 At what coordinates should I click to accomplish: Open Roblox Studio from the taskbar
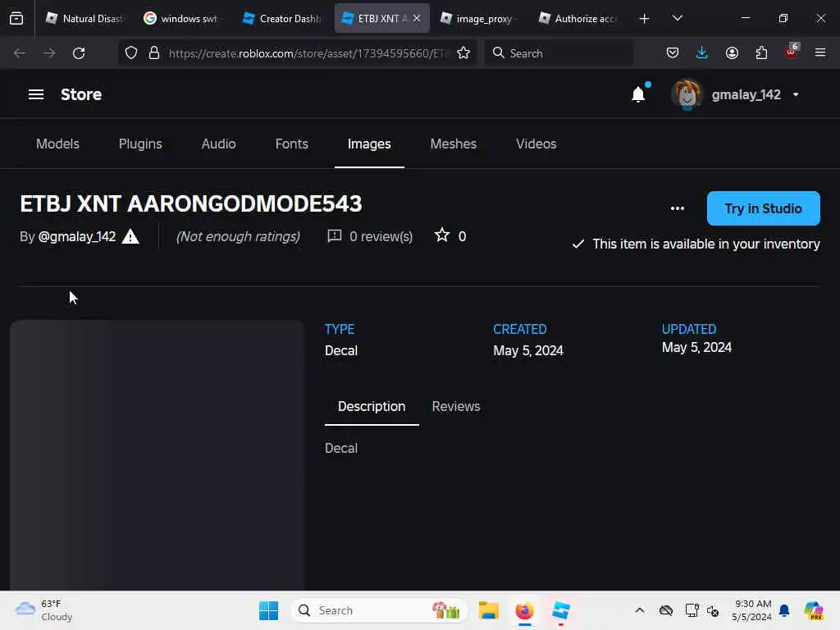click(561, 610)
